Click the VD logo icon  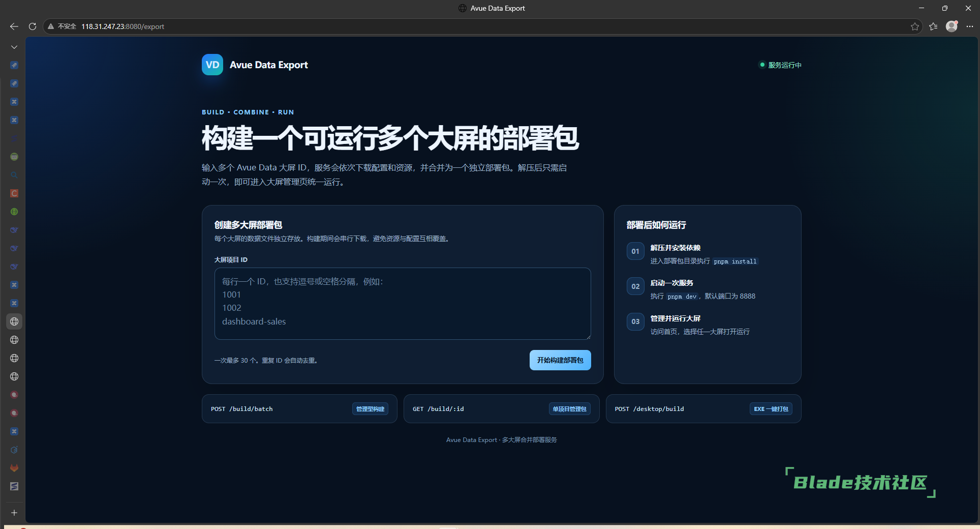[x=212, y=65]
